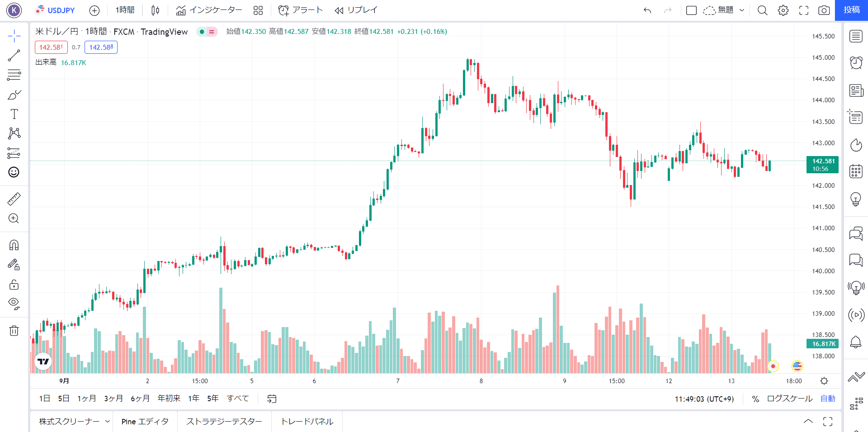868x432 pixels.
Task: Hide all drawings with the eye icon
Action: (x=14, y=303)
